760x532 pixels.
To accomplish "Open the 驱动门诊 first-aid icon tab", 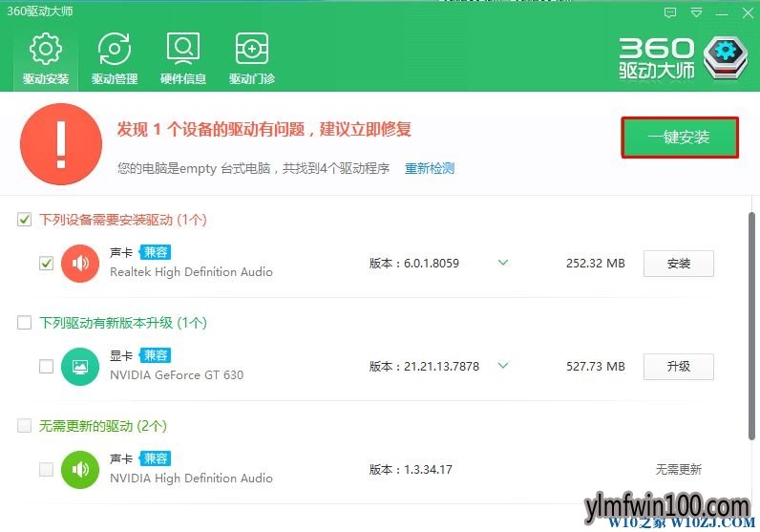I will [x=252, y=58].
